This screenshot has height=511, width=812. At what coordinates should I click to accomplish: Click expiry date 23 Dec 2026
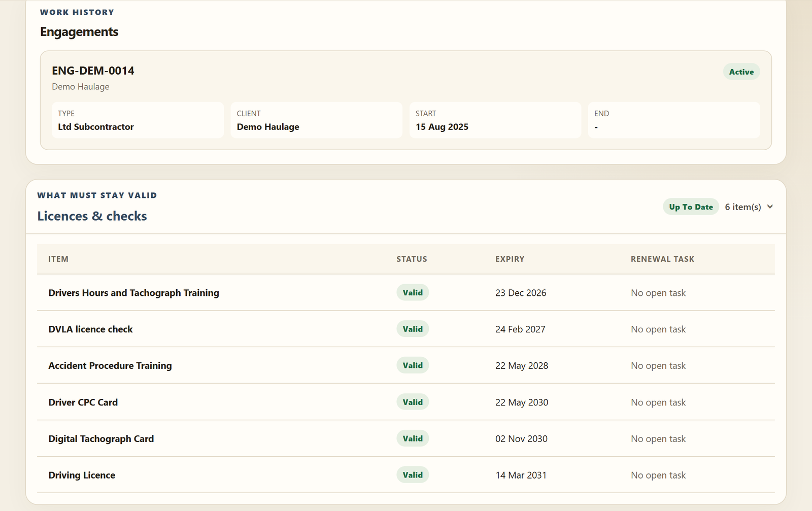[521, 293]
